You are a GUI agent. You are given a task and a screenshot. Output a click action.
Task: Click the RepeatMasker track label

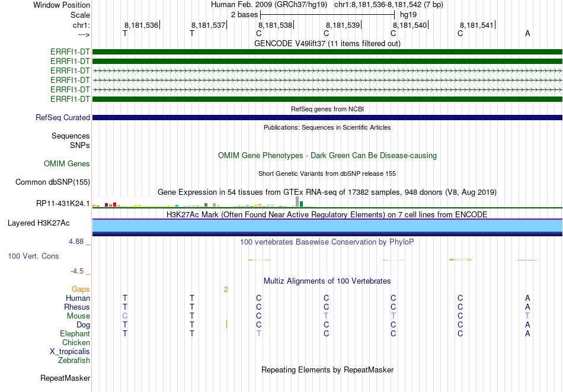click(65, 378)
